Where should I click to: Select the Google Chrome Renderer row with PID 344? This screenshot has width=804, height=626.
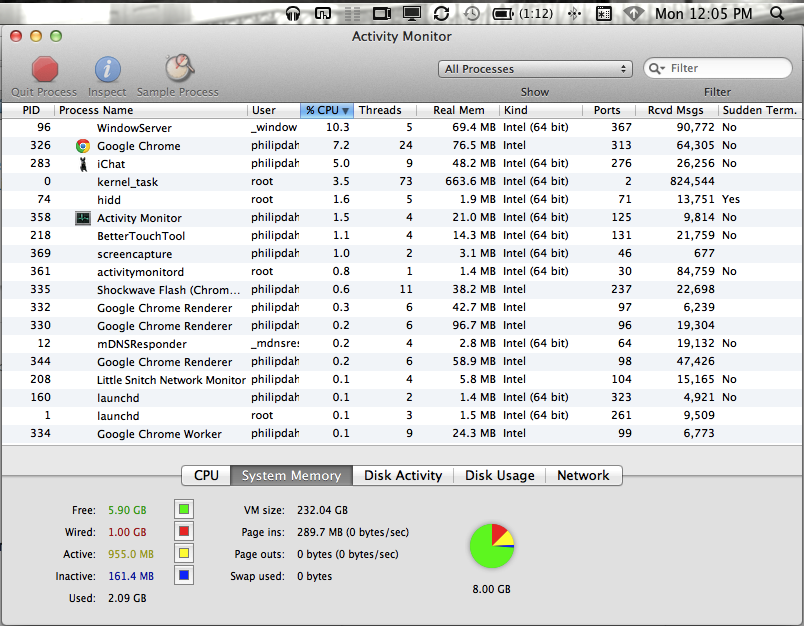point(401,361)
